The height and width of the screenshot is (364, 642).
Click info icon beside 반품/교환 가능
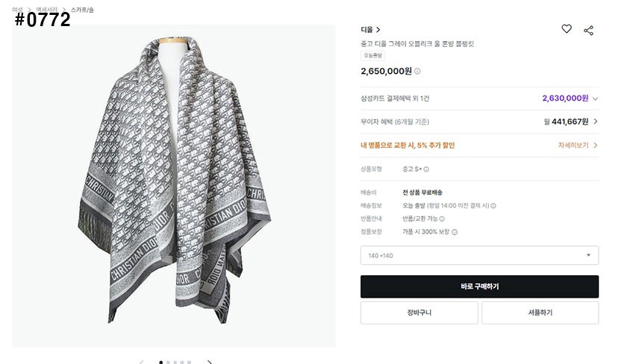442,219
